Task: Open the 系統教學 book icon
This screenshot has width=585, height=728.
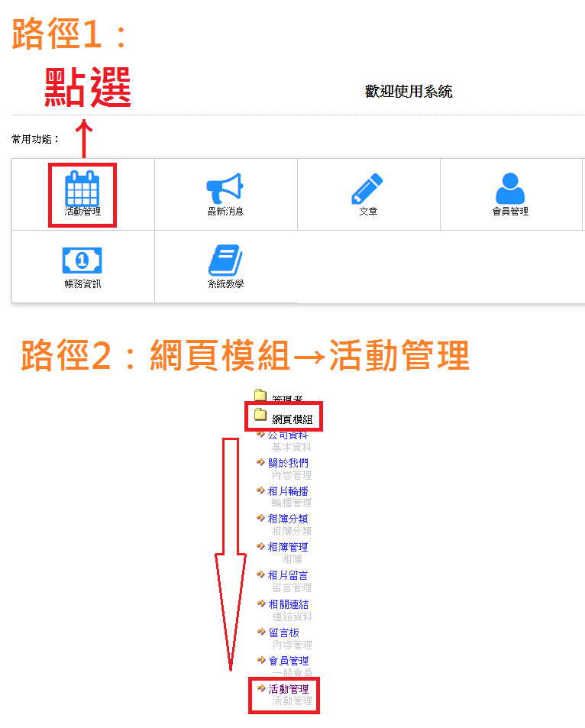Action: [225, 260]
